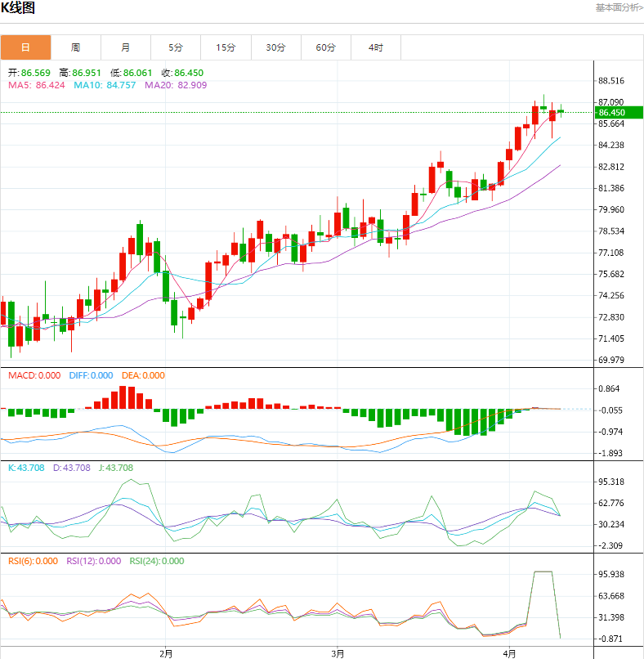Click the DEA 0.000 indicator label

point(143,375)
